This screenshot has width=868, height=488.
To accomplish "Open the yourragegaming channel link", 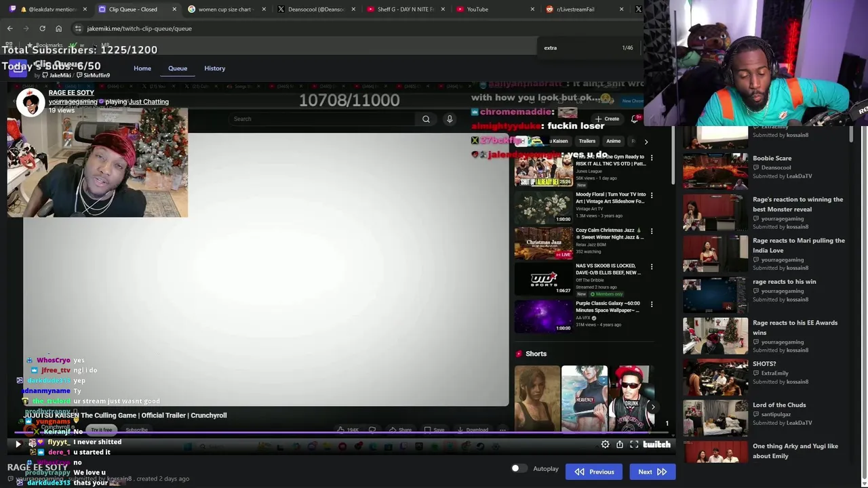I will coord(73,102).
